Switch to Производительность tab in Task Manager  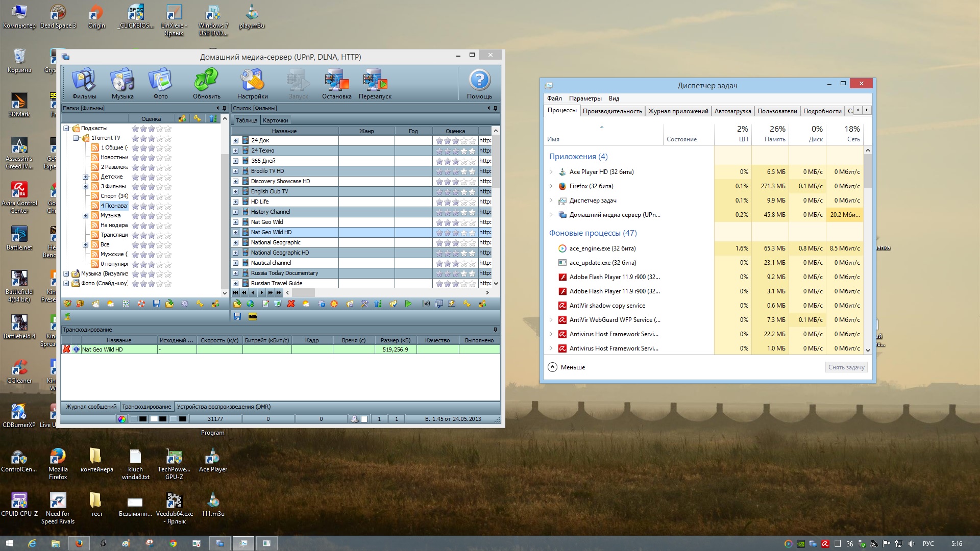[612, 111]
